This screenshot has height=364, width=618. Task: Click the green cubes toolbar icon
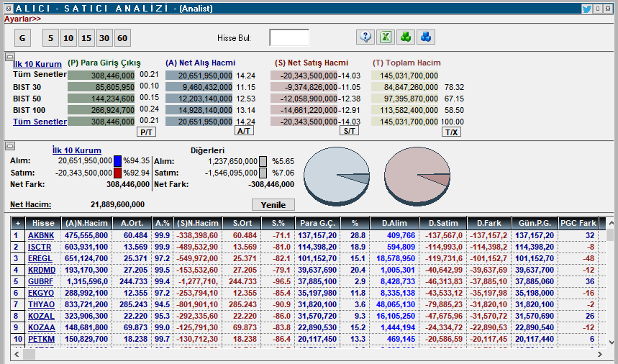pos(406,37)
